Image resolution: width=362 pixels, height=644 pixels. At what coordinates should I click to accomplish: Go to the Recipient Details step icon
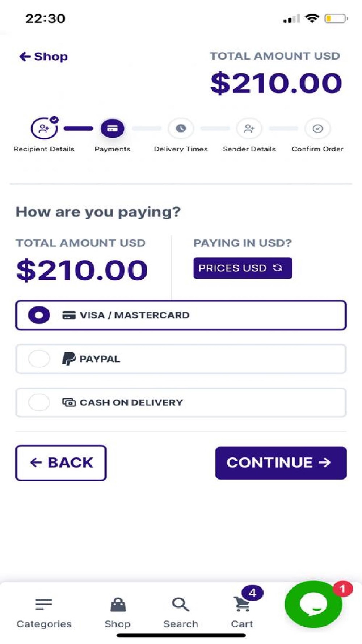(44, 129)
